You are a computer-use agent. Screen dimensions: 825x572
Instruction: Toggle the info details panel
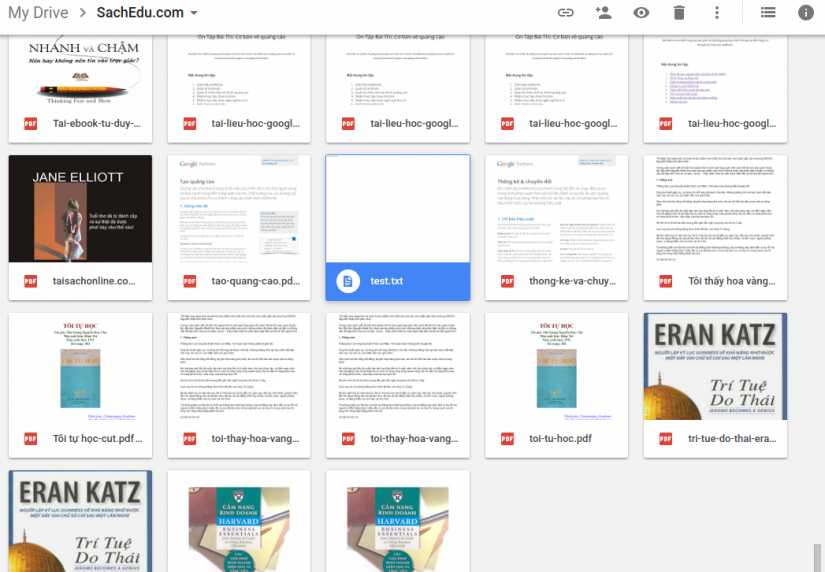[x=806, y=13]
